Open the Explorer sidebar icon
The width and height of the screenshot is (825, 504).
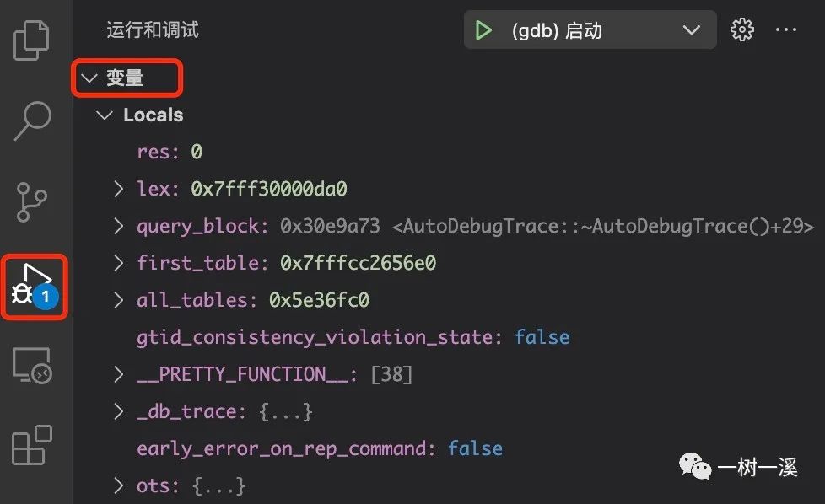[32, 38]
